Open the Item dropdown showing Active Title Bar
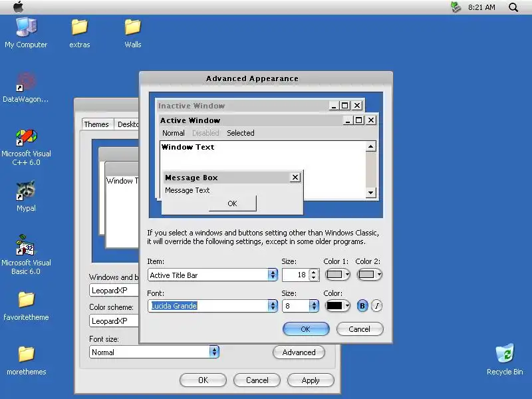 point(212,275)
